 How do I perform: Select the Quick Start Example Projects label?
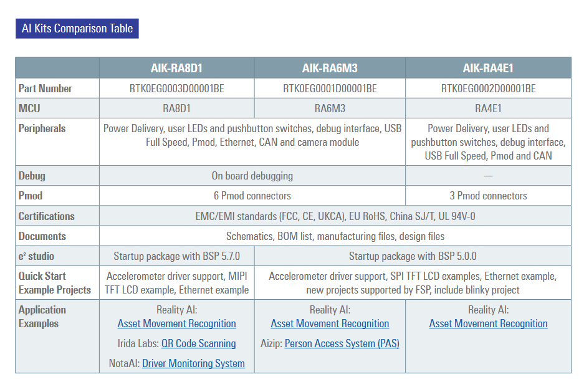(x=54, y=283)
